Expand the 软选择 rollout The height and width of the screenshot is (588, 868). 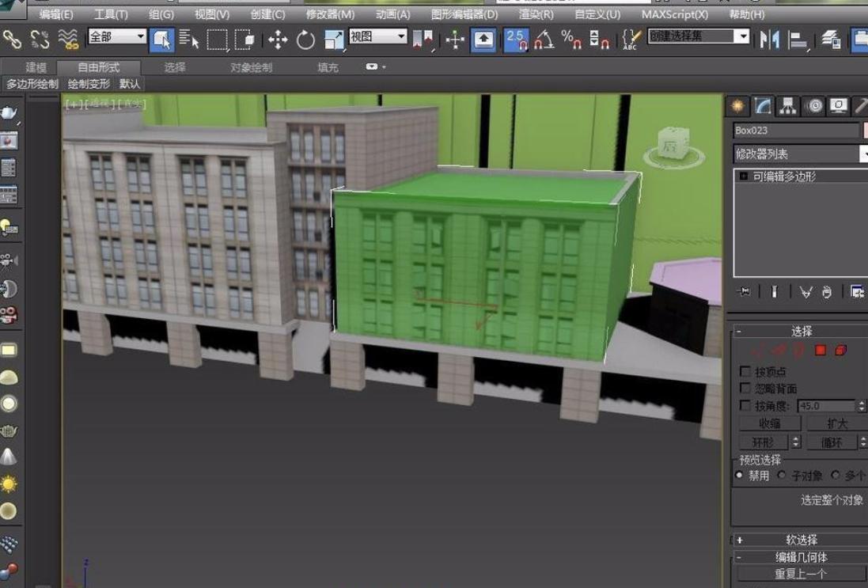tap(801, 540)
